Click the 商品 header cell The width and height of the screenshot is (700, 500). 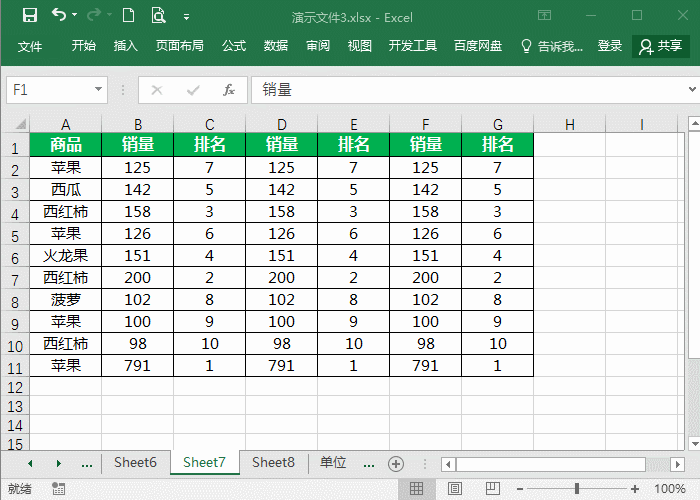click(66, 145)
